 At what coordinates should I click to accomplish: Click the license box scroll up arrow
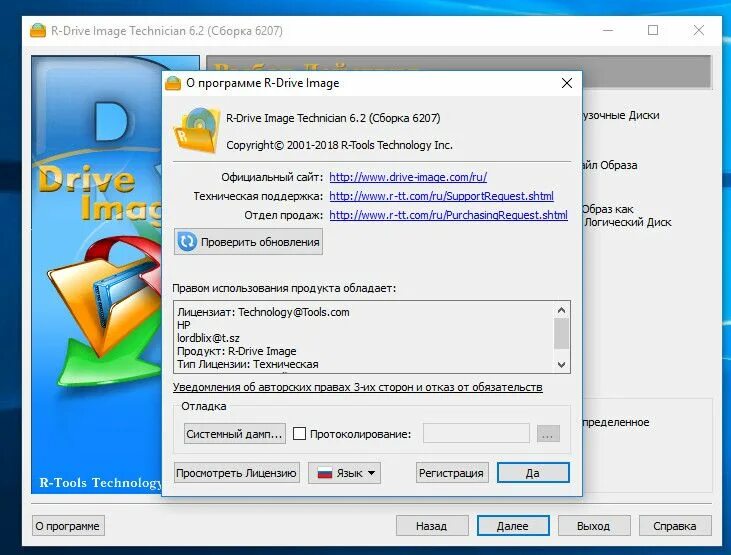coord(561,310)
